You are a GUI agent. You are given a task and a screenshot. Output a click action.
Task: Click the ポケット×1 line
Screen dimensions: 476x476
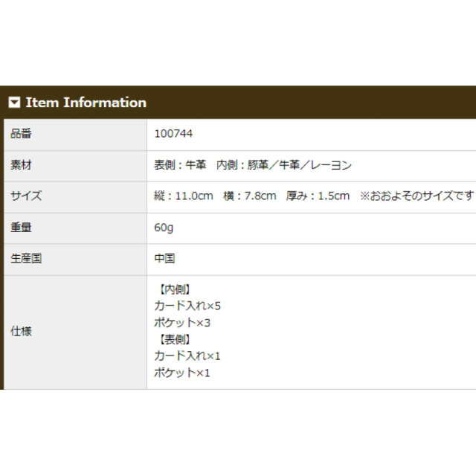(x=182, y=373)
